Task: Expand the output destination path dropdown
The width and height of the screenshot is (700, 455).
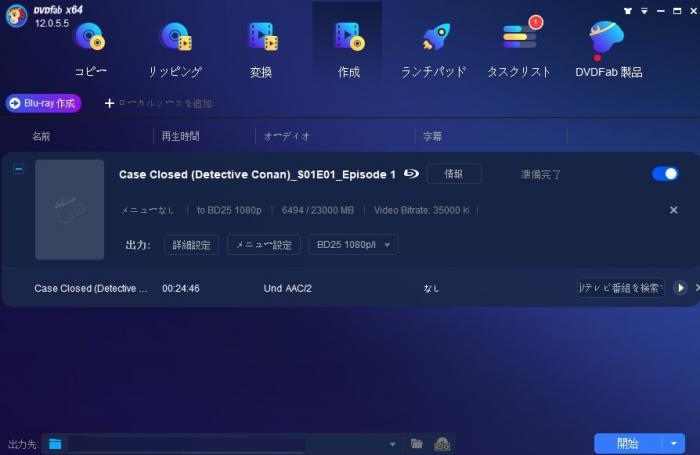Action: (392, 444)
